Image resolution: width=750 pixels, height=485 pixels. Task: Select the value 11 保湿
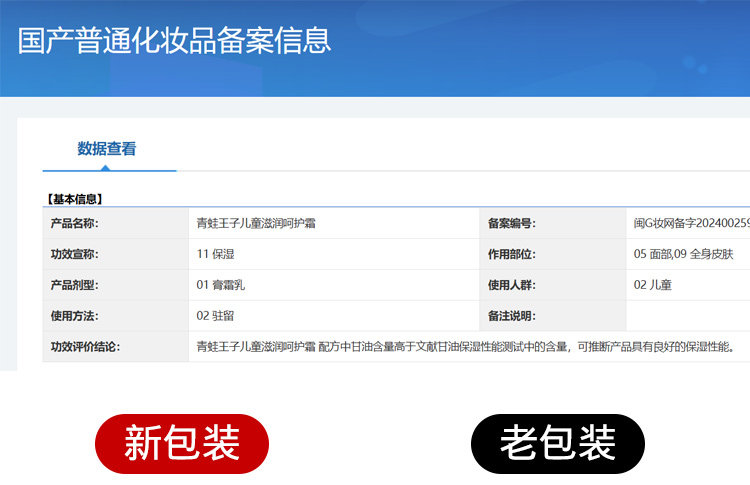(x=215, y=254)
